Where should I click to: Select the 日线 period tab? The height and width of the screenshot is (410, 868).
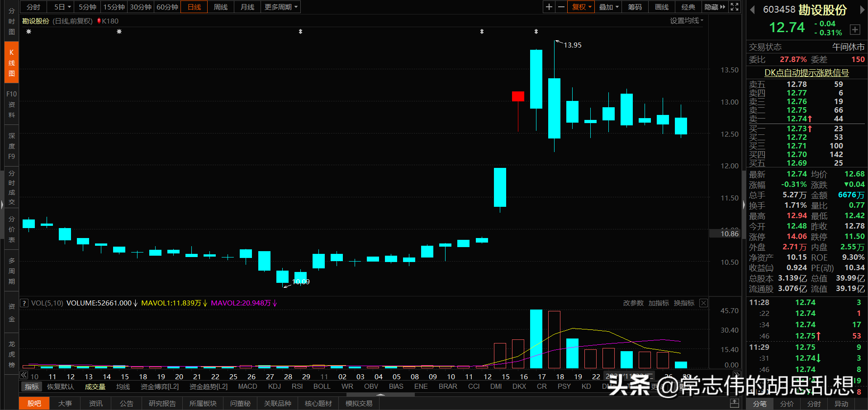coord(194,7)
